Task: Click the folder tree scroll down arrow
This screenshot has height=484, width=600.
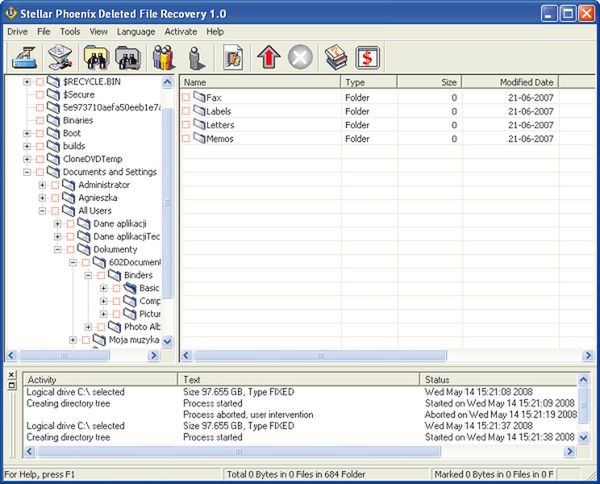Action: coord(168,341)
